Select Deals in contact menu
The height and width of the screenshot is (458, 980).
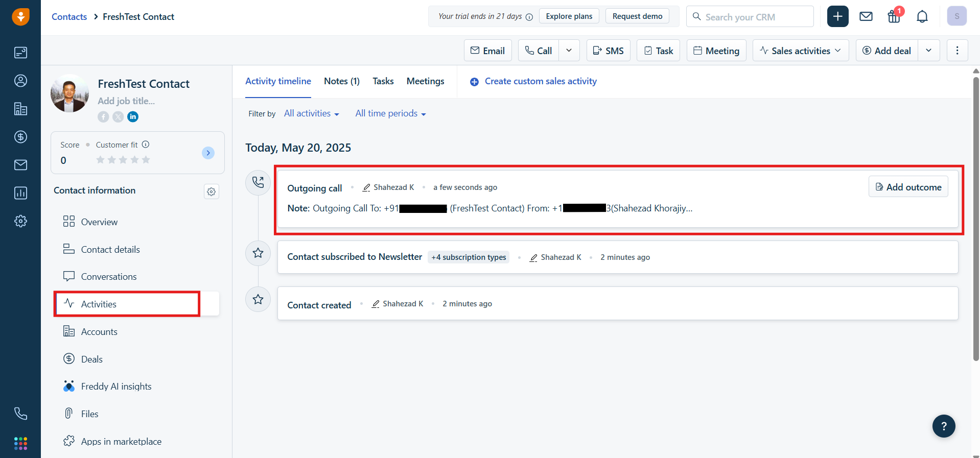tap(136, 359)
